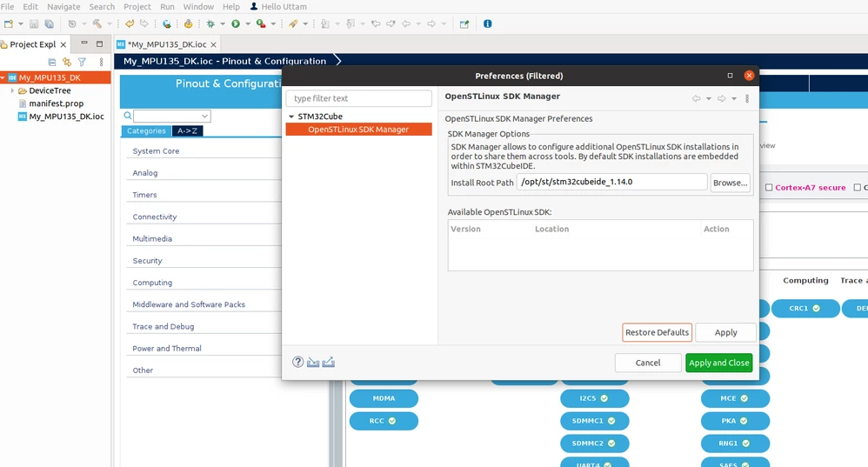The image size is (868, 467).
Task: Open the Run icon dropdown arrow
Action: (x=248, y=23)
